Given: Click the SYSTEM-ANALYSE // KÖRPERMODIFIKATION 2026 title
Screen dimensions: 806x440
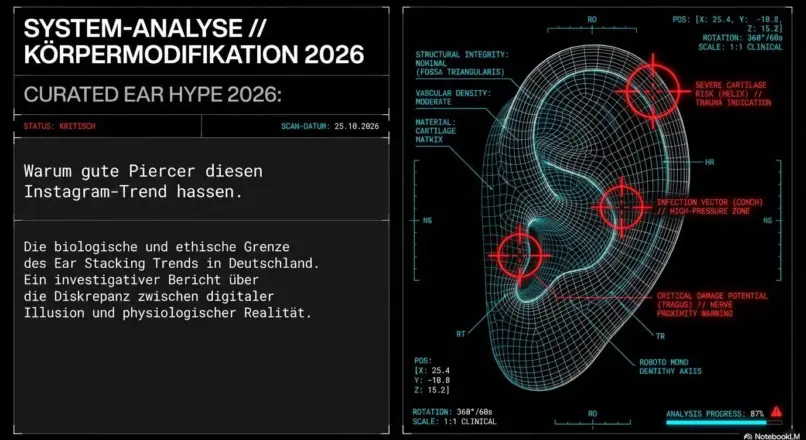Looking at the screenshot, I should coord(193,40).
